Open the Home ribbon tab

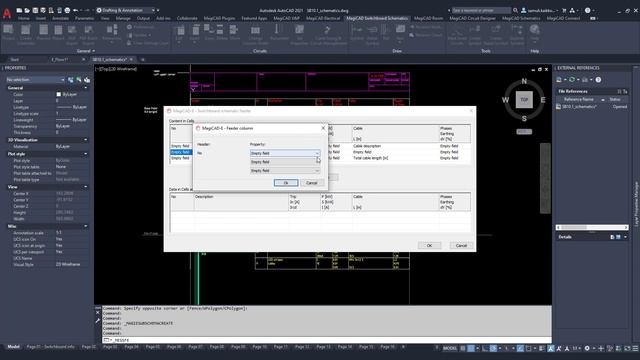[x=23, y=18]
